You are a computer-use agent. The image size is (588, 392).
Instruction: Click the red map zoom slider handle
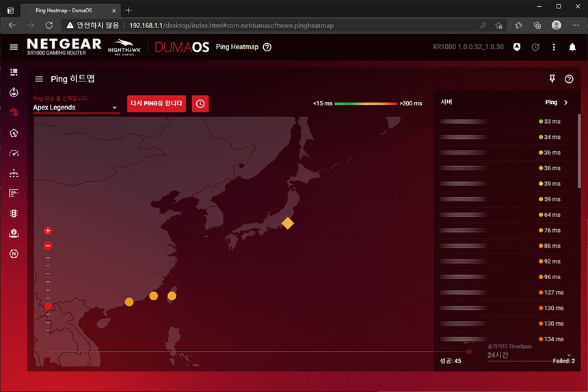tap(48, 306)
